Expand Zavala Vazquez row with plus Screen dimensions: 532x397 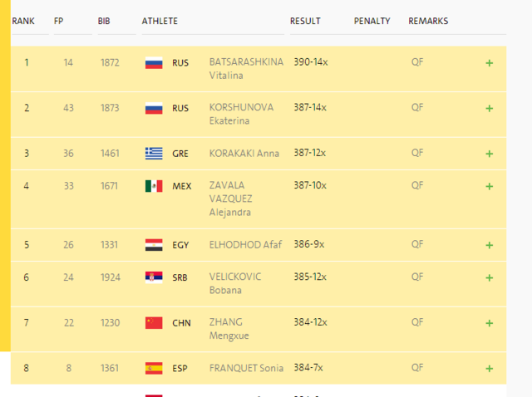coord(489,186)
